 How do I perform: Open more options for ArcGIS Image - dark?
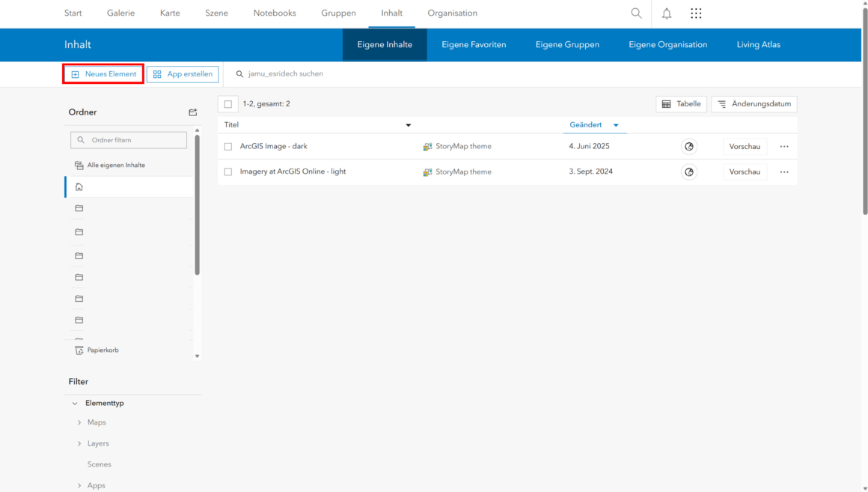click(784, 146)
